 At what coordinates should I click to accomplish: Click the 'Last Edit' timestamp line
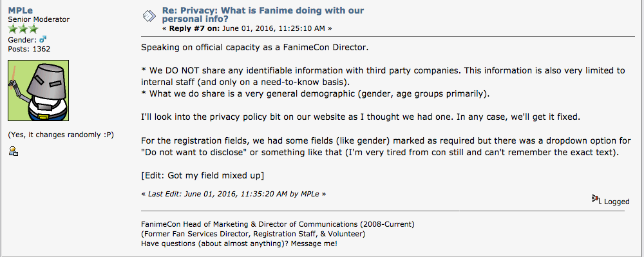pyautogui.click(x=233, y=194)
